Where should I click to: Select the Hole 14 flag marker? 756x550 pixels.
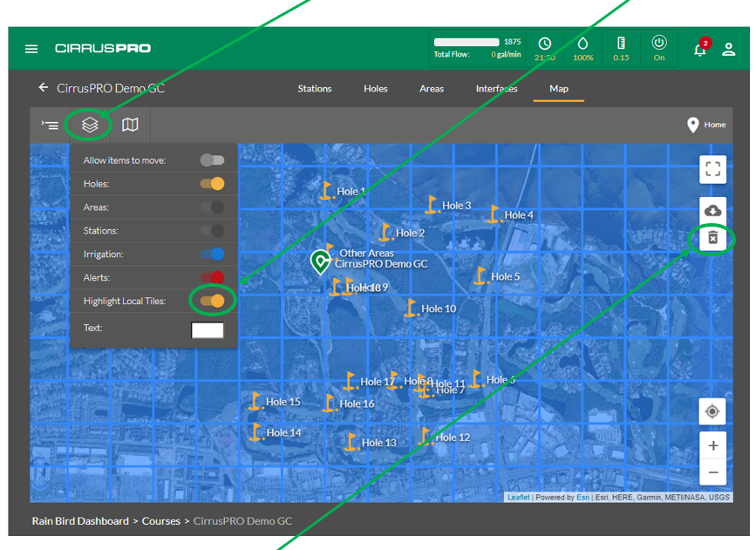pyautogui.click(x=255, y=431)
